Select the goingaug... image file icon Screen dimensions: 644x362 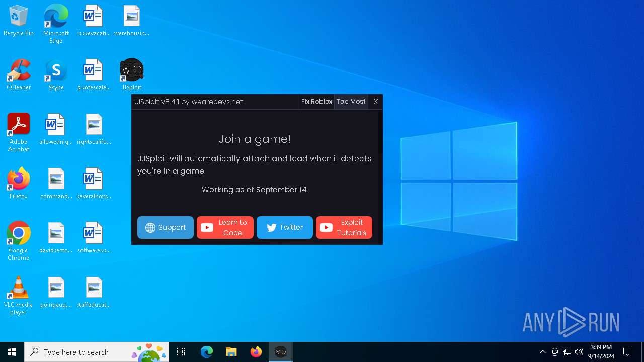(56, 293)
